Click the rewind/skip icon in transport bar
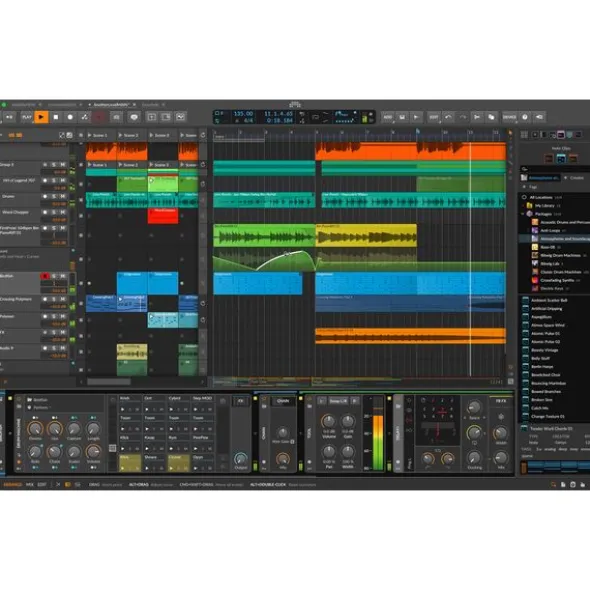Viewport: 590px width, 591px height. click(9, 117)
